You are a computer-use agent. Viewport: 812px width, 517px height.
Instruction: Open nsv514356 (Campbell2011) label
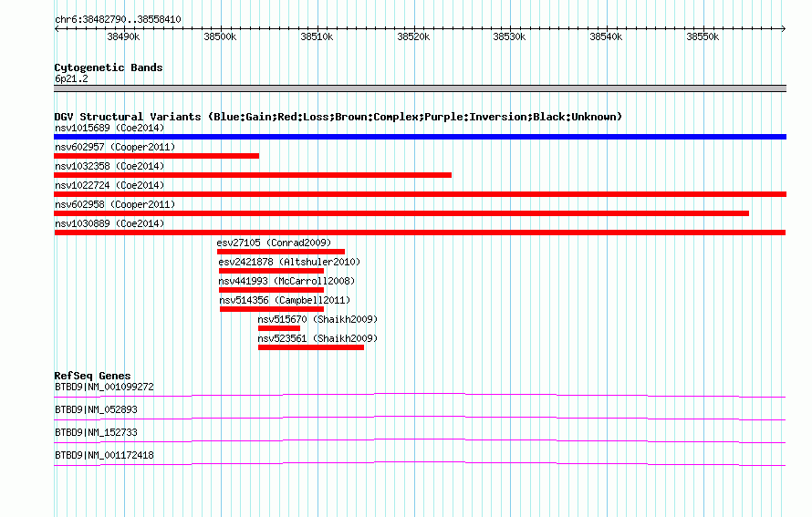click(285, 300)
